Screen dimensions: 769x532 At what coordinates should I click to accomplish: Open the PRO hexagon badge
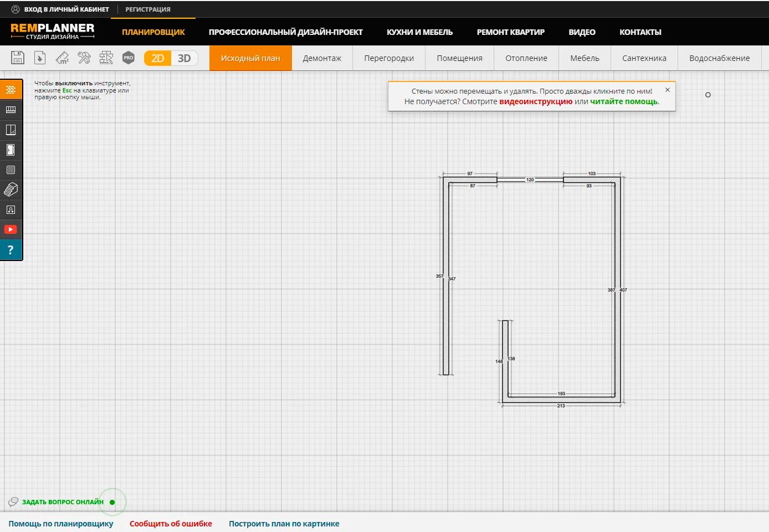[129, 58]
